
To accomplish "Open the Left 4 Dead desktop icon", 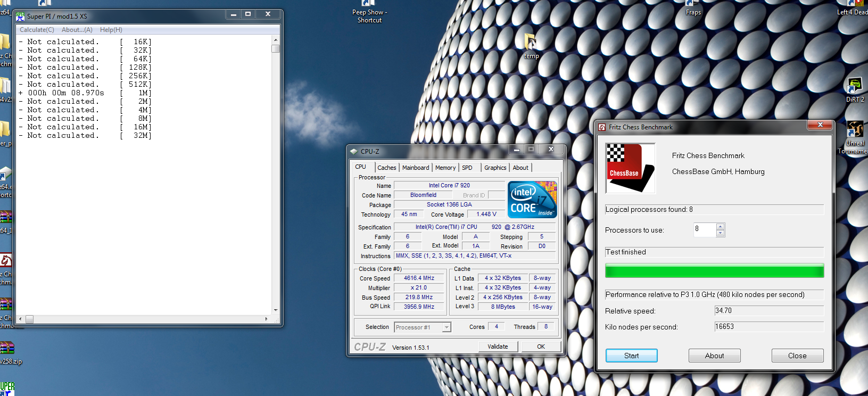I will click(x=854, y=8).
